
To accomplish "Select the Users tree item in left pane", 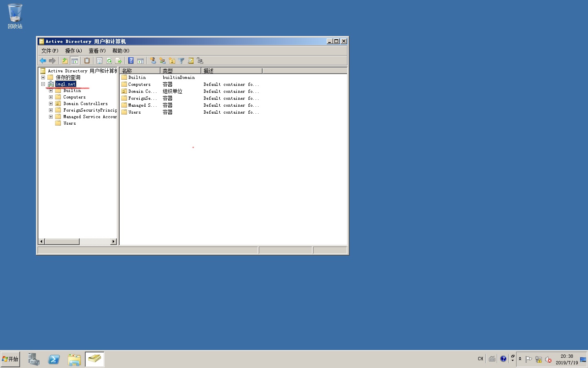I will (69, 123).
